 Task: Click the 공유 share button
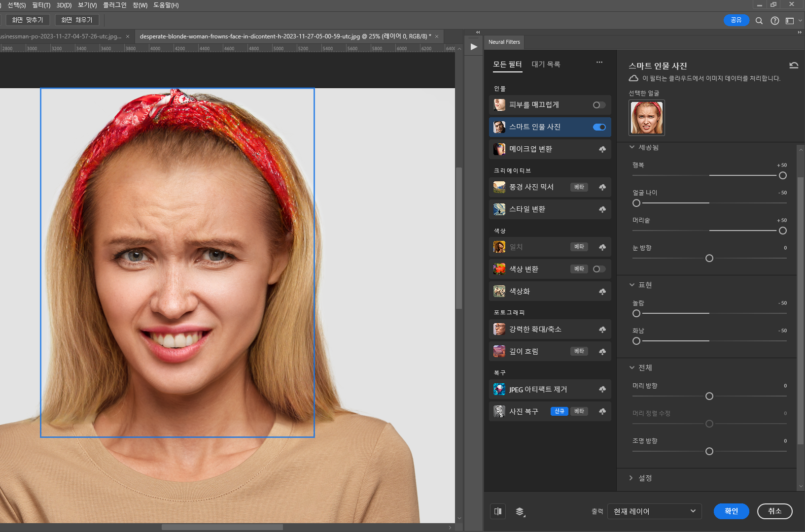click(736, 20)
